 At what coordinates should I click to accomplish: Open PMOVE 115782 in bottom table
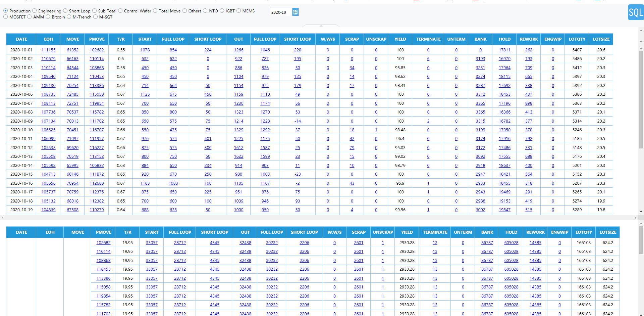103,305
